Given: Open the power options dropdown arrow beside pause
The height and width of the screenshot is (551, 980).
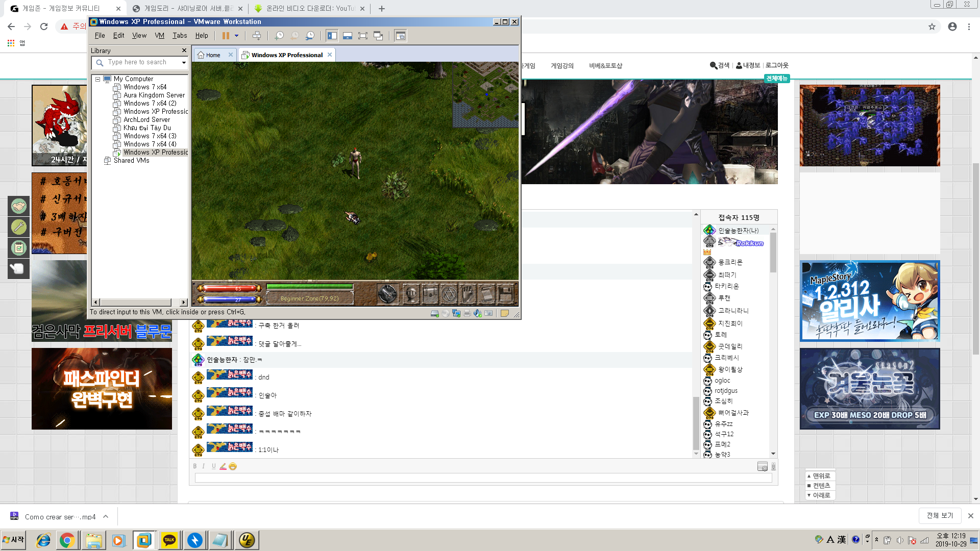Looking at the screenshot, I should tap(236, 36).
